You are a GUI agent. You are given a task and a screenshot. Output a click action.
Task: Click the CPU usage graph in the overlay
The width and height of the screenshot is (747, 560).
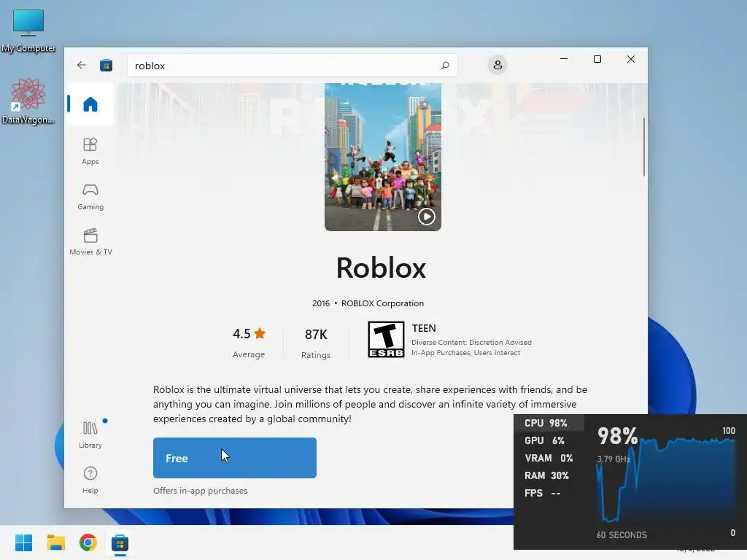pos(666,480)
